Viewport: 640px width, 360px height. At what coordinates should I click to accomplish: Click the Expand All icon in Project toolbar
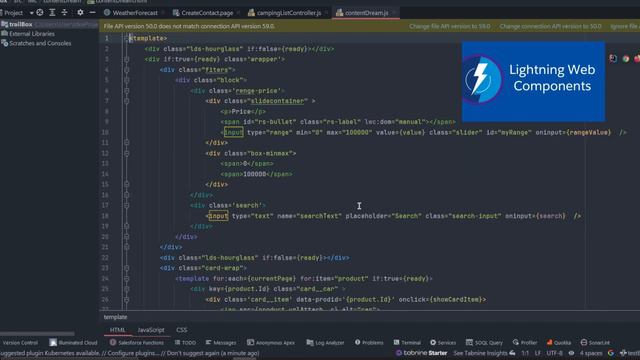[x=52, y=13]
